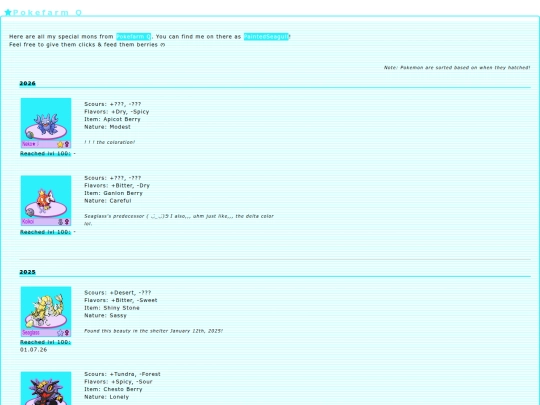Image resolution: width=540 pixels, height=405 pixels.
Task: Click the 'Nature: Lonely' text
Action: [x=107, y=397]
